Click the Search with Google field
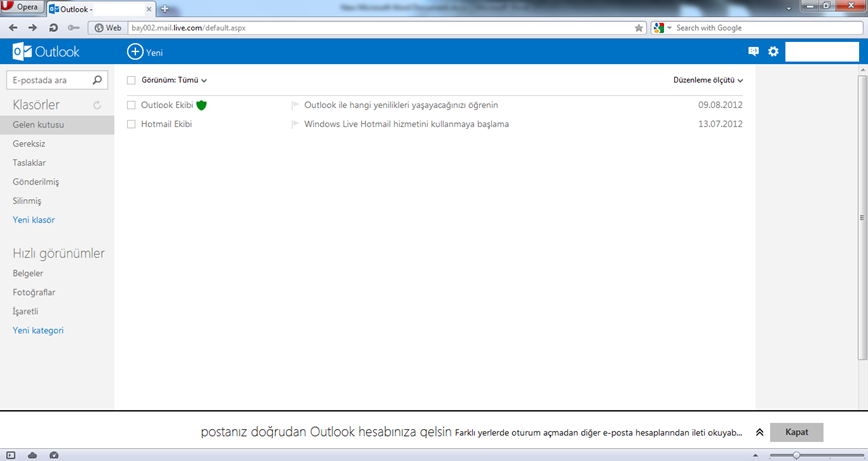This screenshot has height=461, width=868. [767, 28]
